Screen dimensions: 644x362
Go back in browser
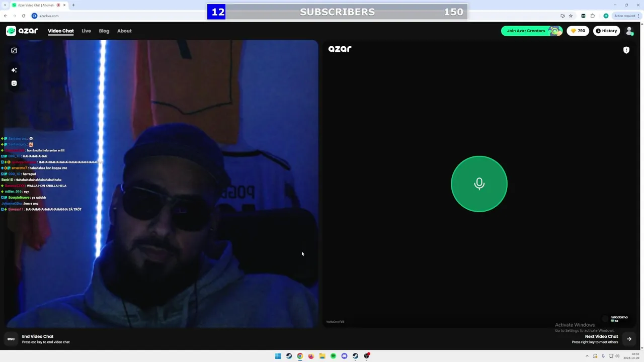[x=6, y=16]
